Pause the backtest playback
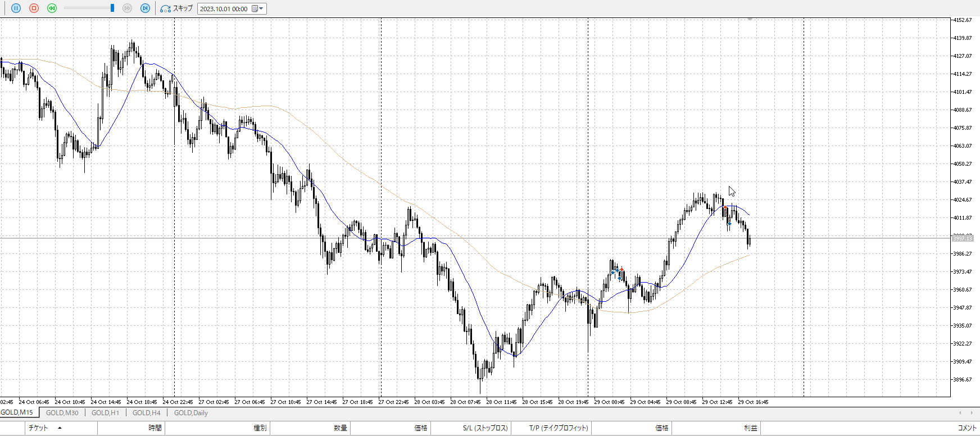The height and width of the screenshot is (436, 980). pyautogui.click(x=16, y=8)
